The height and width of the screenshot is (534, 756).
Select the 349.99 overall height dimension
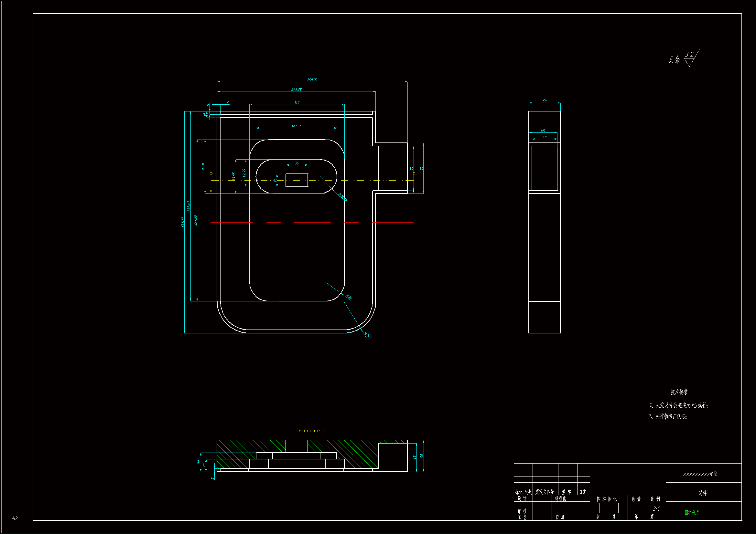(x=183, y=222)
